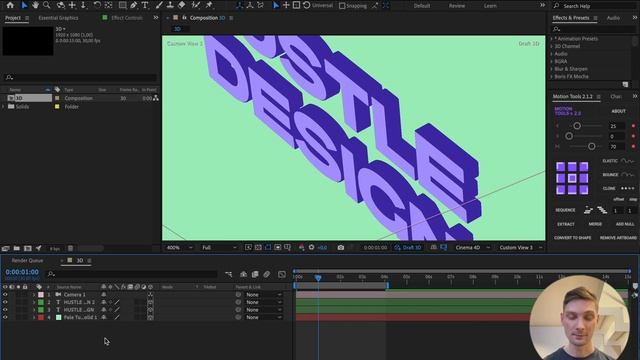Click the Motion Tools sequence stairs icon
Screen dimensions: 640x360
[x=588, y=210]
